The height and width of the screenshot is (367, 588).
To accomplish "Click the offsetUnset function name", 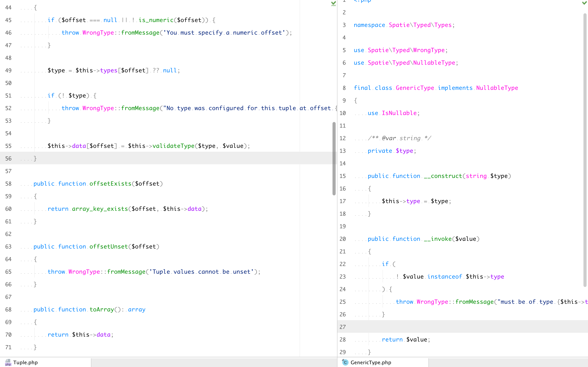I will click(x=108, y=246).
